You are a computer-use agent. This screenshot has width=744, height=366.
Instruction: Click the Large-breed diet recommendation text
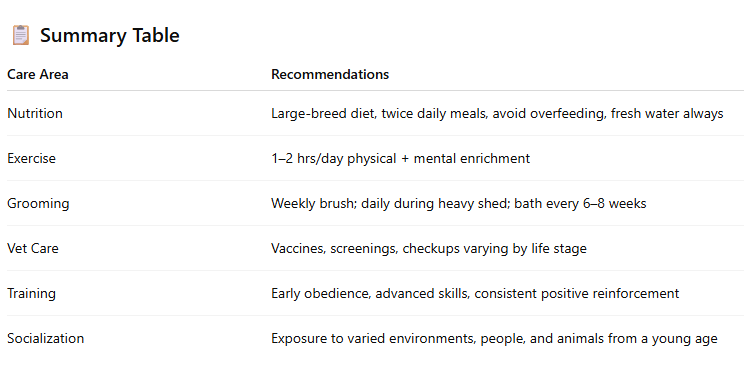pos(497,113)
